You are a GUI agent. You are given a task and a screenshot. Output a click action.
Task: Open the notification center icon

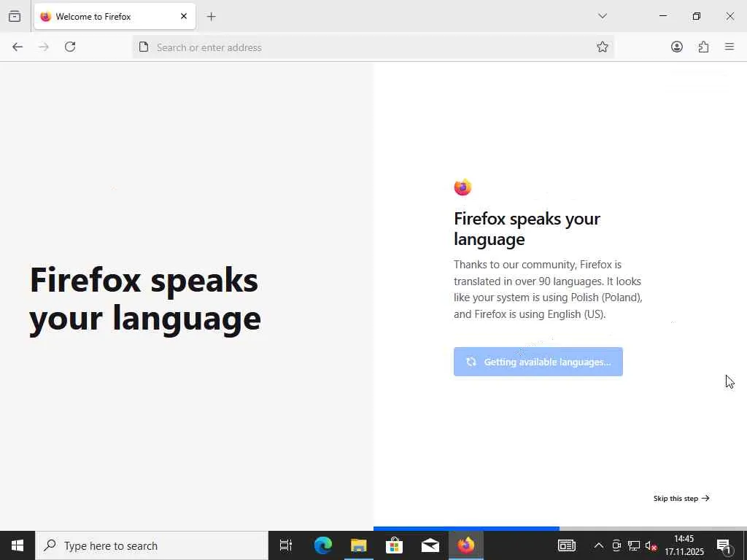(x=724, y=545)
